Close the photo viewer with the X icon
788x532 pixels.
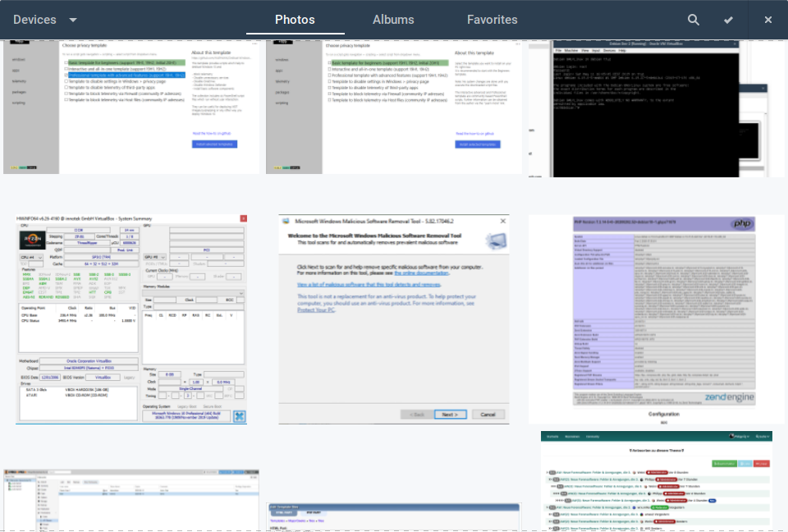tap(768, 20)
